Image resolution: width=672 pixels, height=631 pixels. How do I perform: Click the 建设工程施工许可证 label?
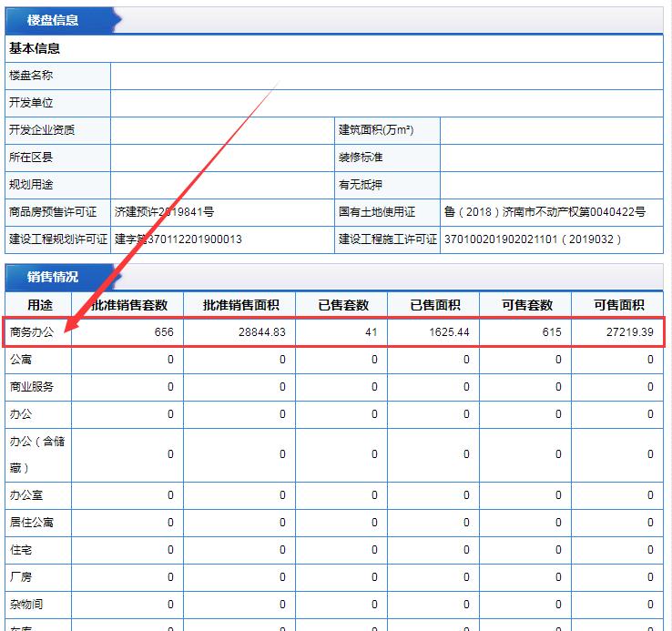(388, 239)
